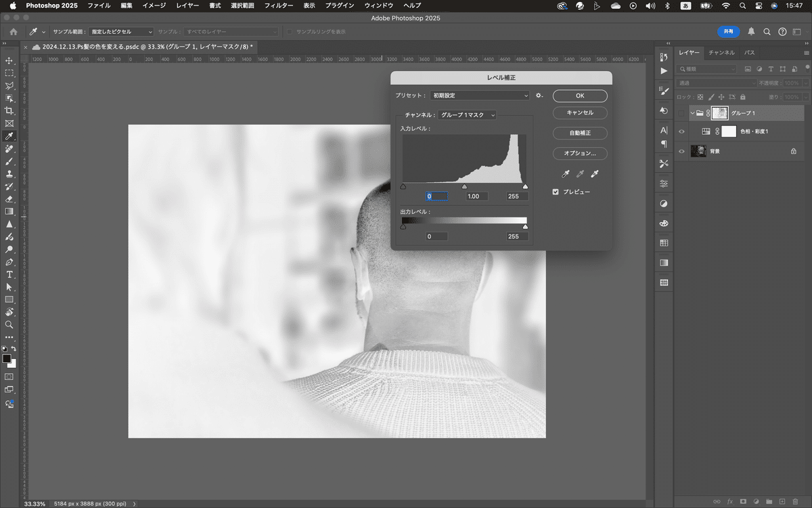Click the キャンセル button

click(580, 112)
